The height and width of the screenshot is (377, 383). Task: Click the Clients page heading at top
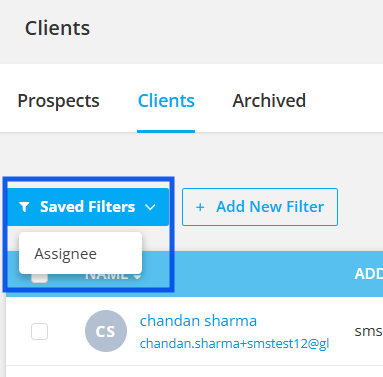(x=57, y=28)
